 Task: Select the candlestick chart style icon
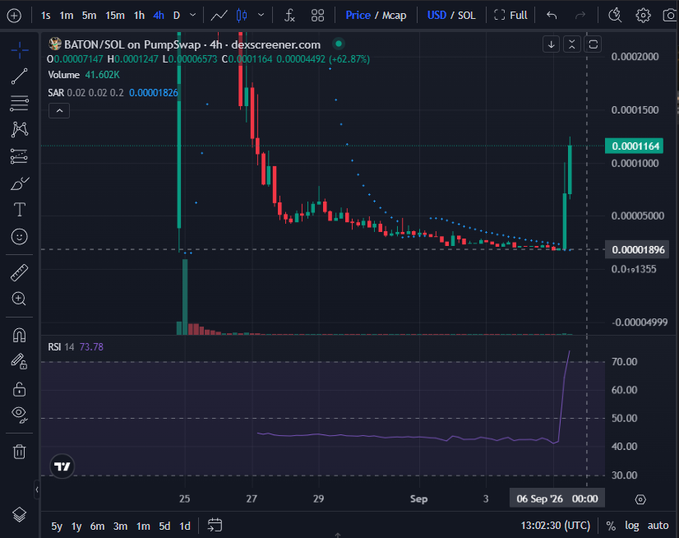click(242, 16)
